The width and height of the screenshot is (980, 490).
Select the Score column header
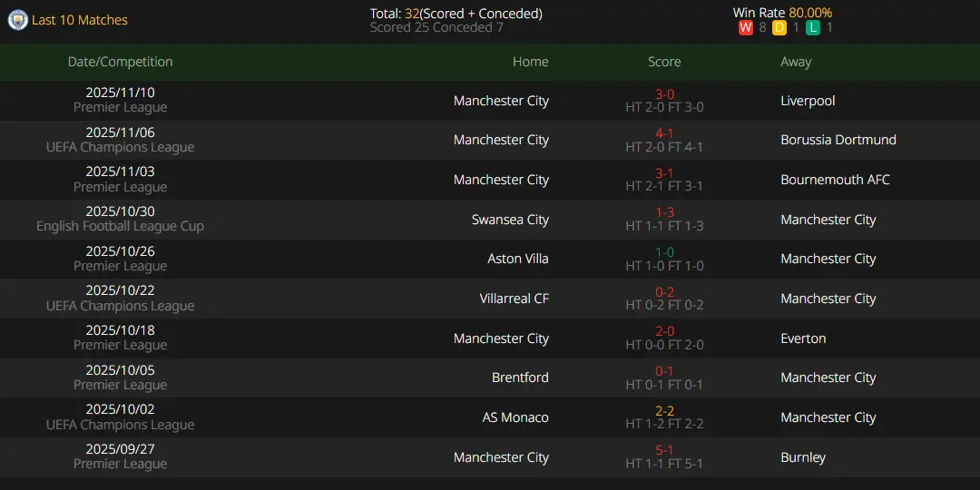pos(664,62)
